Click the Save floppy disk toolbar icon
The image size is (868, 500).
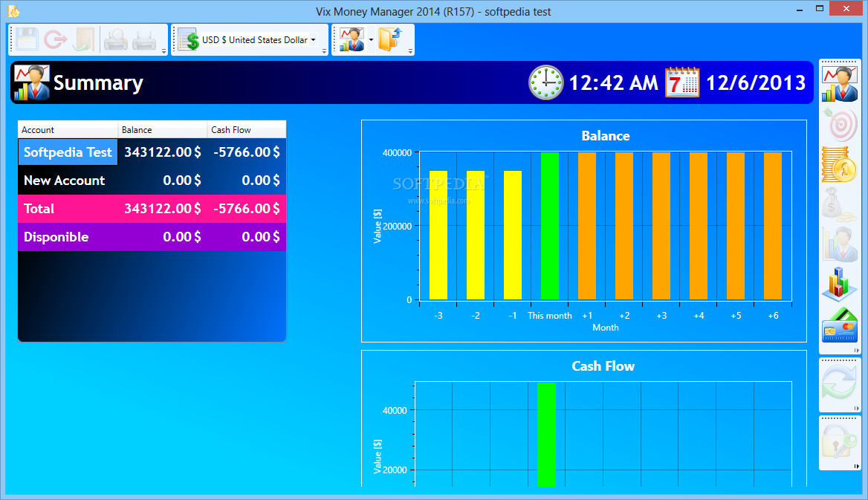click(x=26, y=39)
